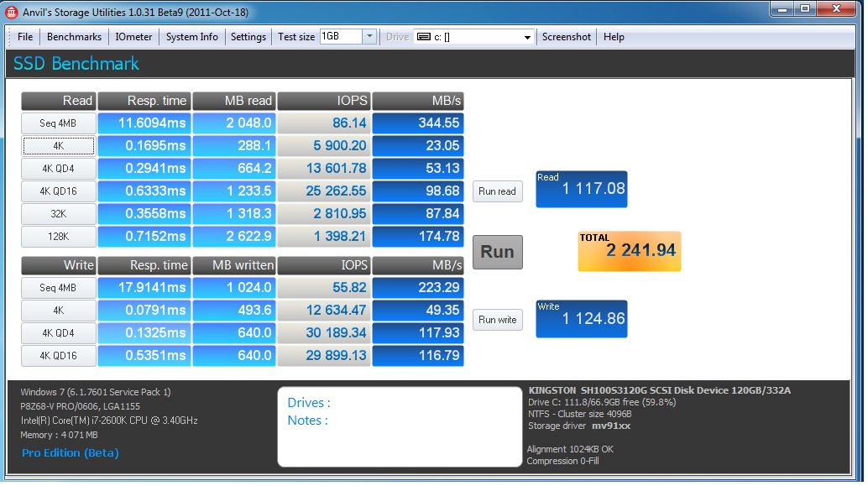The width and height of the screenshot is (868, 486).
Task: Click the Write column header
Action: pyautogui.click(x=59, y=266)
